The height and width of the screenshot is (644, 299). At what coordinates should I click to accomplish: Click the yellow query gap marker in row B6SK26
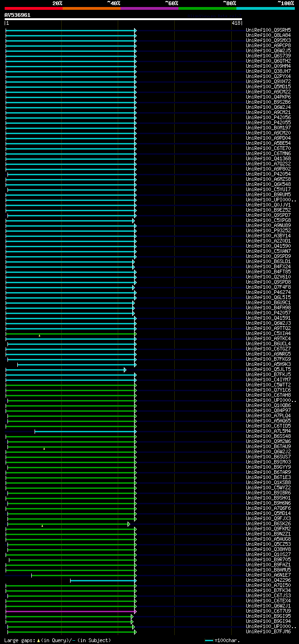click(42, 525)
